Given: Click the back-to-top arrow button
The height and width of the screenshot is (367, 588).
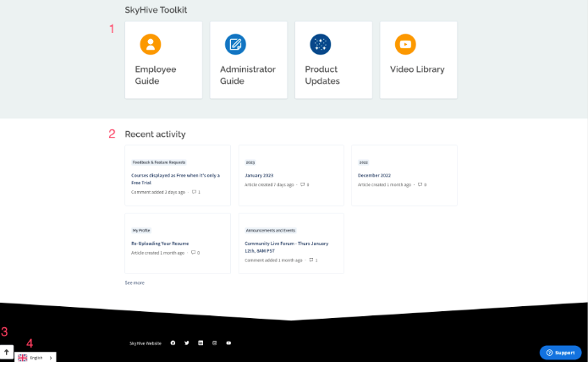Looking at the screenshot, I should 7,353.
